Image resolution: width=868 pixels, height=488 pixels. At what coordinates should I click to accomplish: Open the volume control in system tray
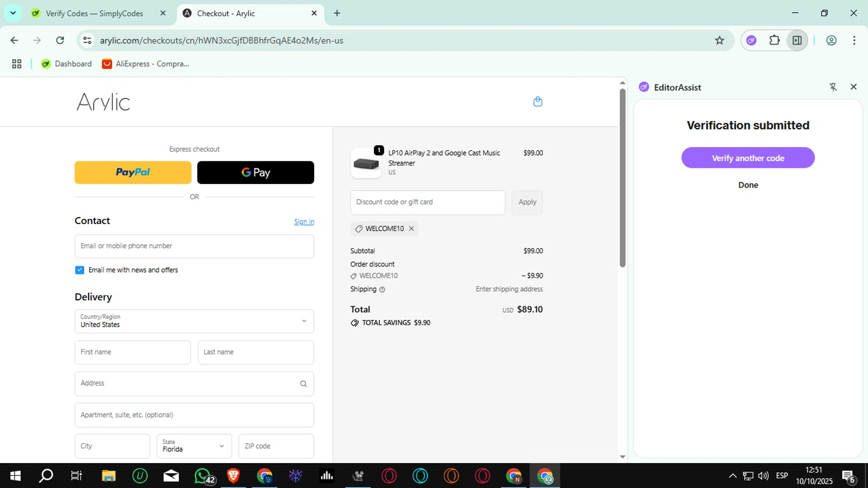coord(763,476)
